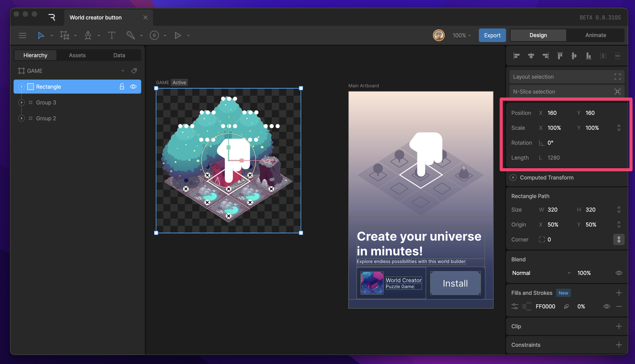Expand the Group 3 tree item

21,102
